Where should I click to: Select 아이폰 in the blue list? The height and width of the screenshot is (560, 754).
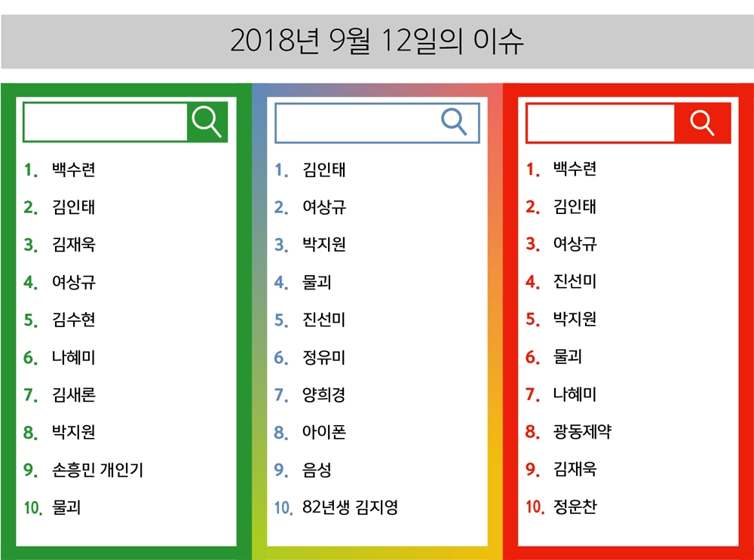pyautogui.click(x=323, y=432)
